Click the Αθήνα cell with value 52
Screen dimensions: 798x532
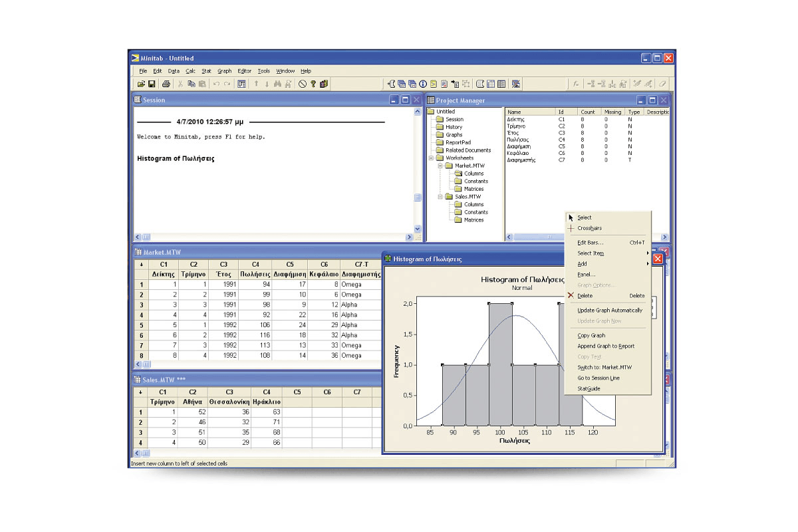click(193, 412)
